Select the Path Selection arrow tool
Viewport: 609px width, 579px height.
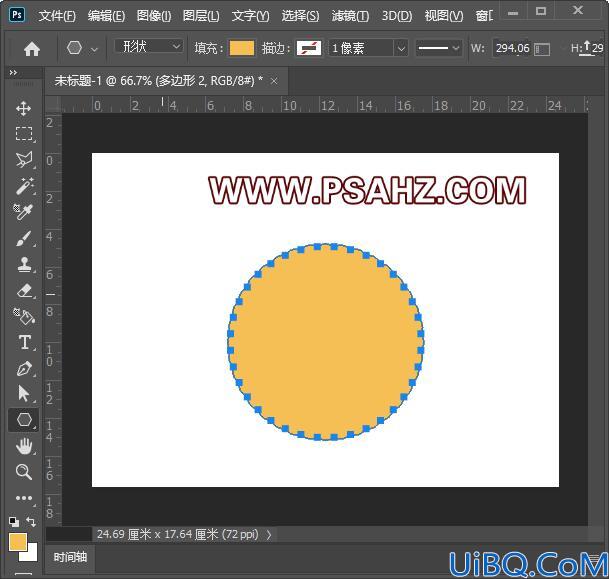click(24, 394)
